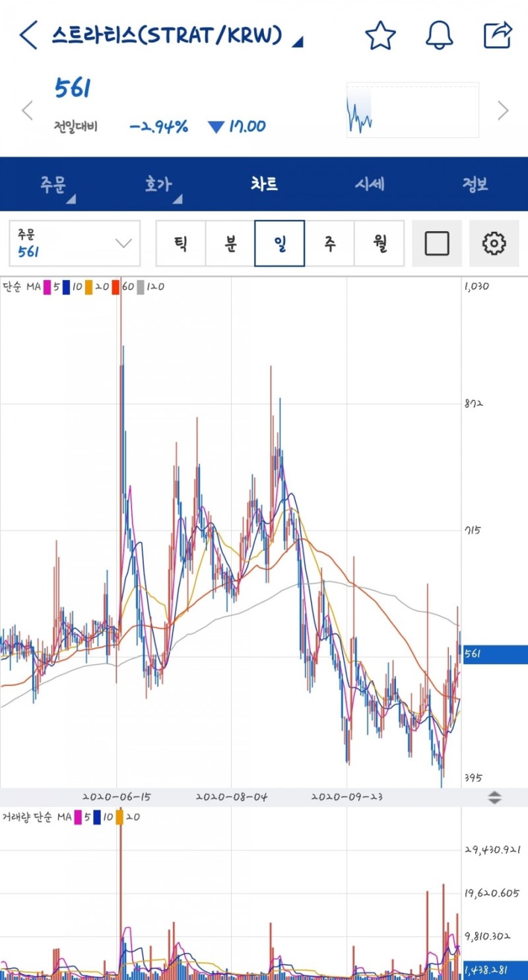Select the next coin with the right chevron
The width and height of the screenshot is (528, 980).
click(503, 110)
